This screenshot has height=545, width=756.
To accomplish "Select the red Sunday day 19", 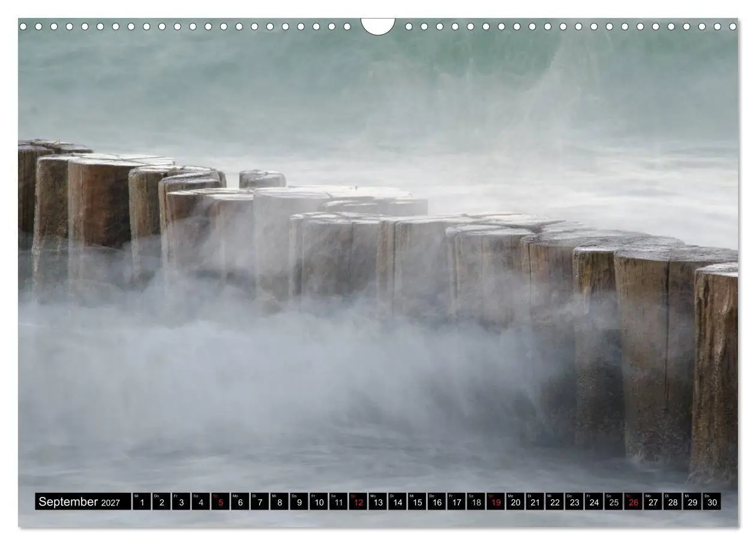I will click(x=496, y=502).
